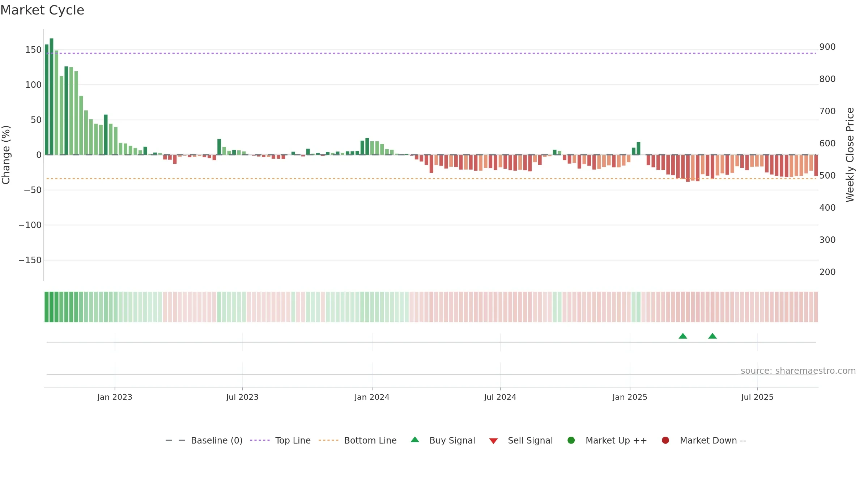The image size is (868, 488).
Task: Toggle Bottom Line legend entry
Action: (x=358, y=440)
